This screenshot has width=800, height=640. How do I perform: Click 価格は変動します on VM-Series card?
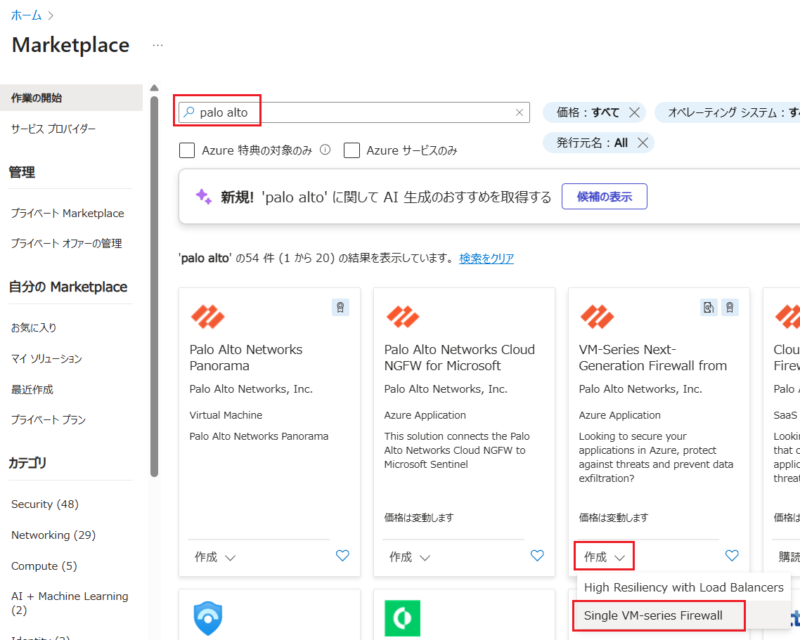(613, 518)
